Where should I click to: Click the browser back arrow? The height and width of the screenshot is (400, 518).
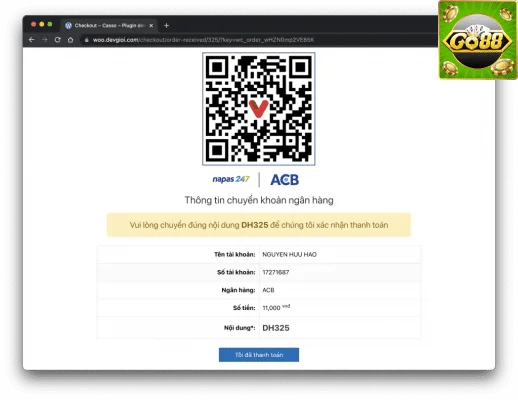tap(32, 40)
